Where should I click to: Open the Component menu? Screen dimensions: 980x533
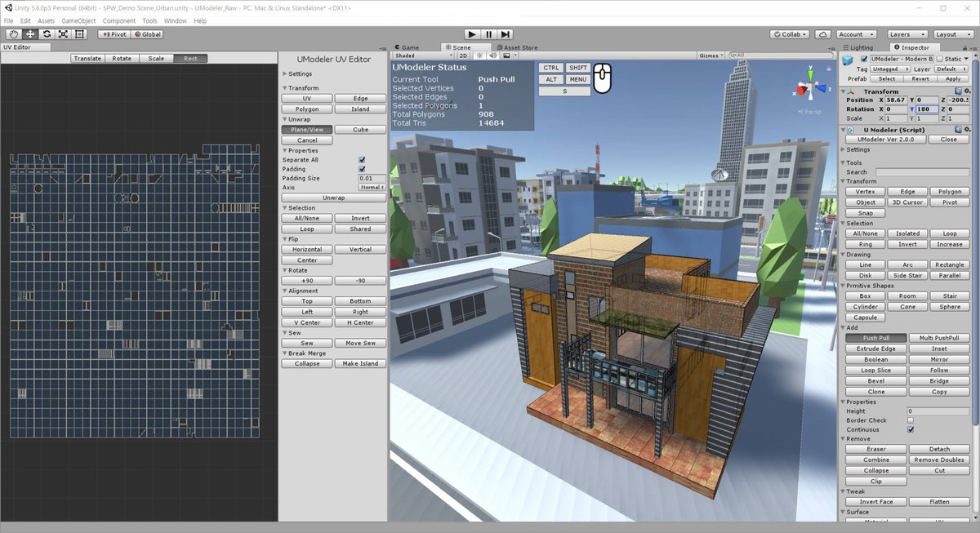pos(119,20)
